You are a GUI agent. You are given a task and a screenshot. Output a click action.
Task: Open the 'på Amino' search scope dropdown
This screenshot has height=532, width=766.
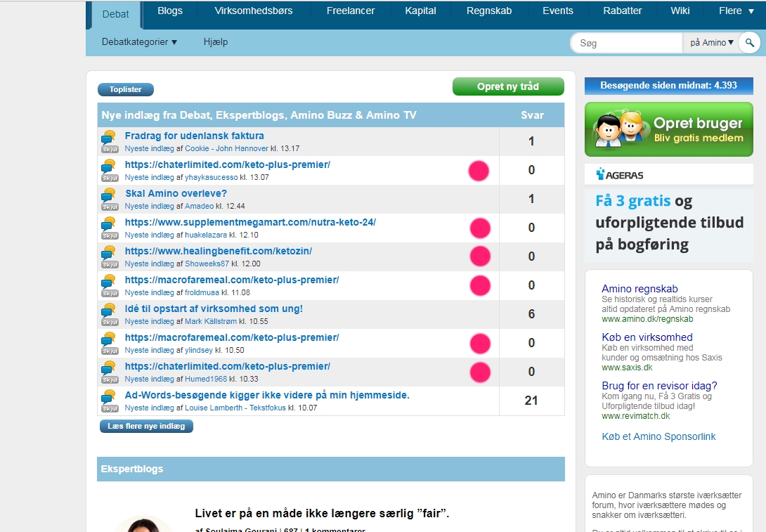tap(712, 43)
